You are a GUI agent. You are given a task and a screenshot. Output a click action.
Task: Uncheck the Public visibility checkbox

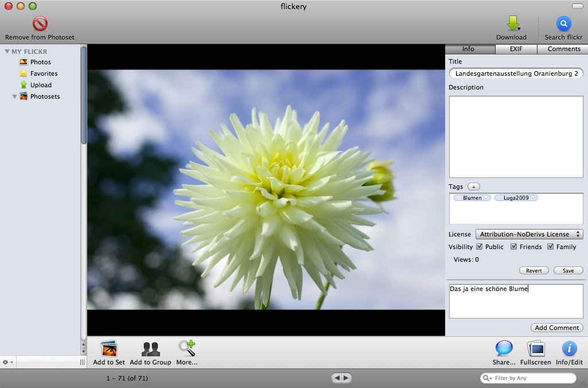click(480, 247)
